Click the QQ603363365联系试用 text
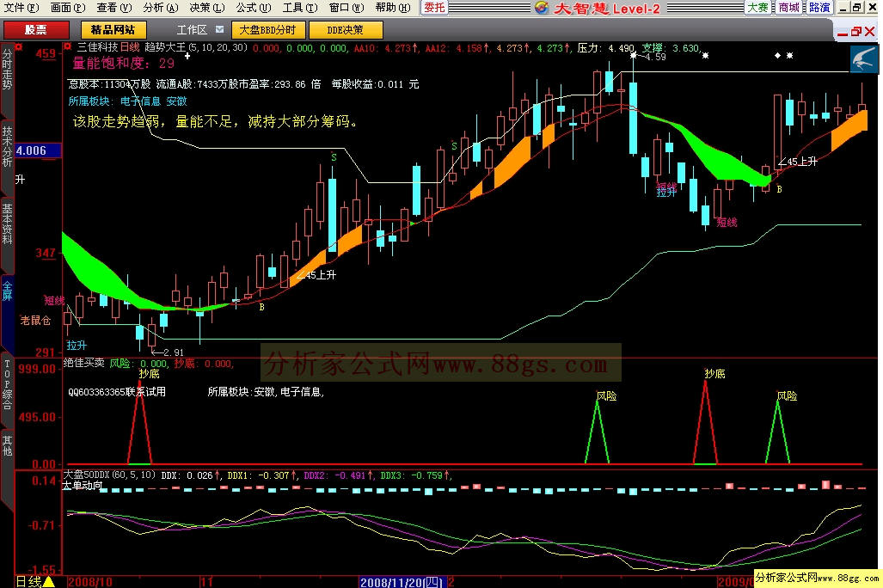 pyautogui.click(x=117, y=392)
